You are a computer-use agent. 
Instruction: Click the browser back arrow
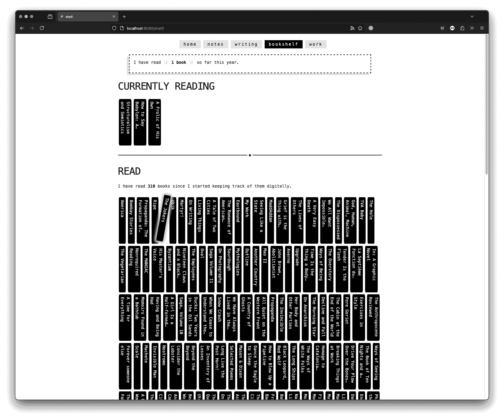point(22,28)
